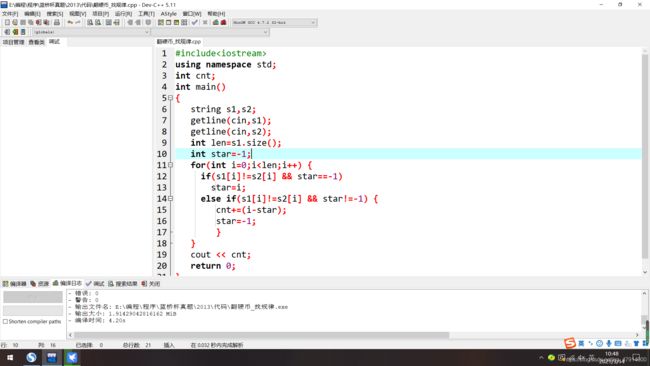This screenshot has width=650, height=366.
Task: Switch to the 查看类 side panel tab
Action: (x=36, y=42)
